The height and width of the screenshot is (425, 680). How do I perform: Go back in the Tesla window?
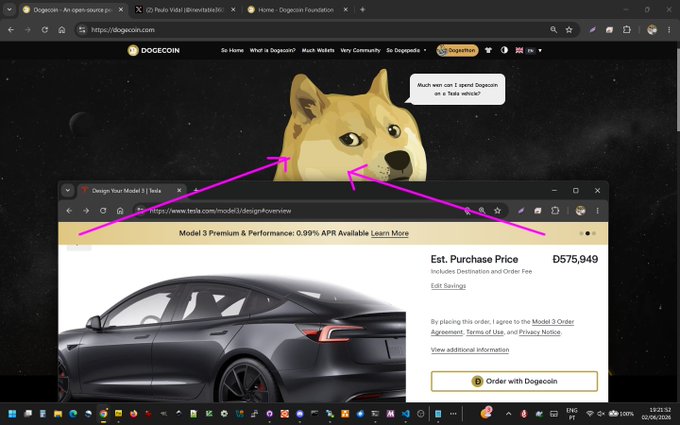click(x=69, y=211)
